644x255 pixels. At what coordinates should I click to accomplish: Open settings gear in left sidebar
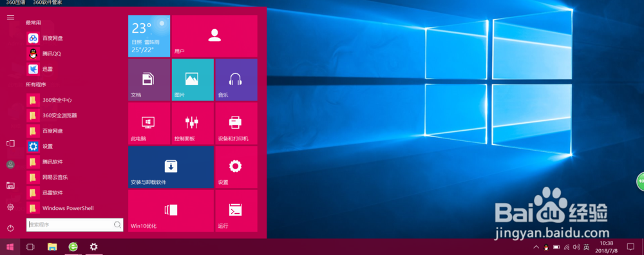tap(10, 207)
